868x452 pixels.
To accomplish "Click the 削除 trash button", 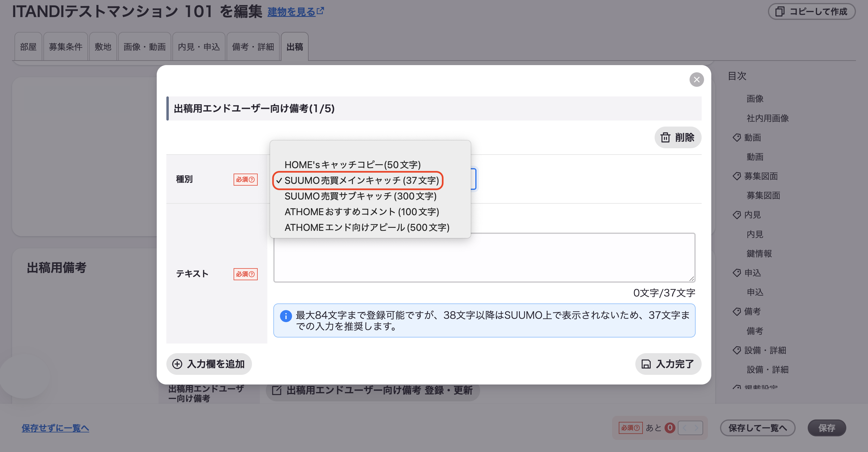I will [678, 137].
